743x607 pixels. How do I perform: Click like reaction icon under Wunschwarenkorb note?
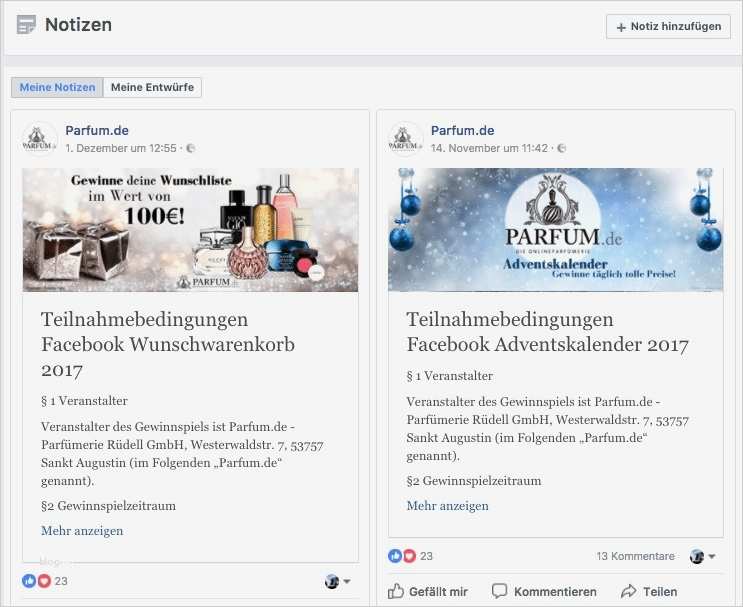pyautogui.click(x=29, y=581)
